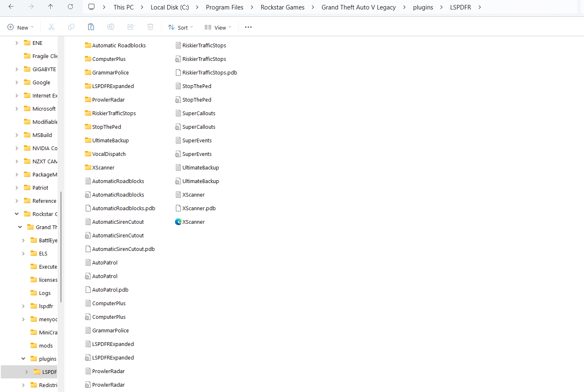Click the RiskierTrafficStops.pdb file icon

[178, 72]
